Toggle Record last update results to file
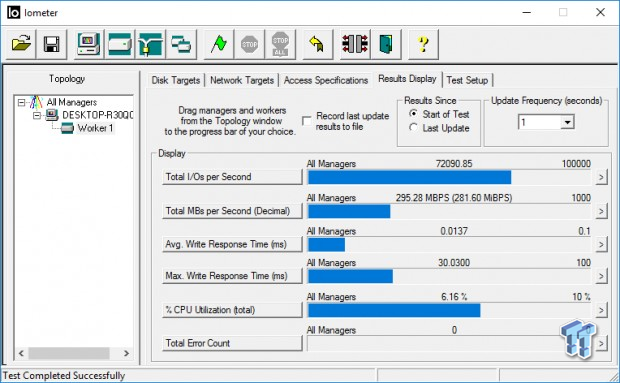Screen dimensions: 620x383 point(306,121)
